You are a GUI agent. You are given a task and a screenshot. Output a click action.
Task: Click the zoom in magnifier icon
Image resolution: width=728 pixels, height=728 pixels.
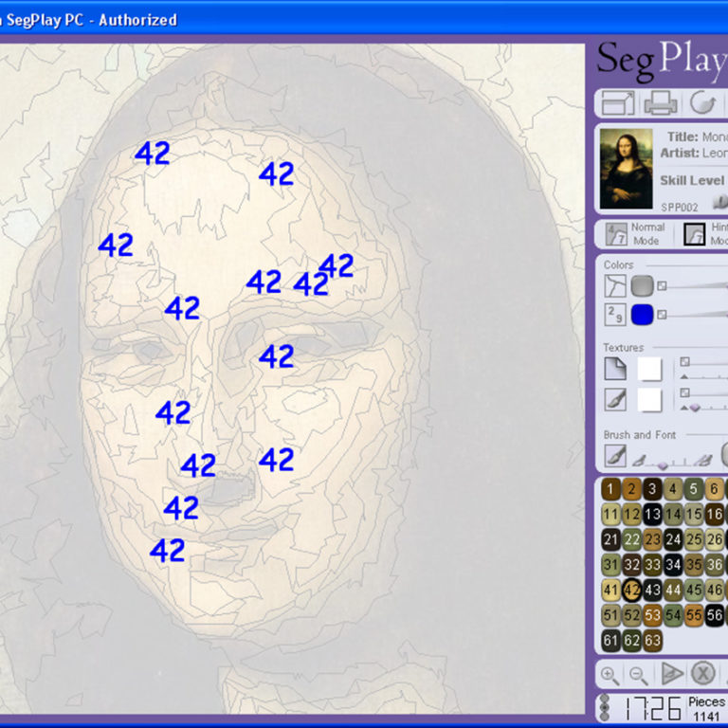coord(610,676)
